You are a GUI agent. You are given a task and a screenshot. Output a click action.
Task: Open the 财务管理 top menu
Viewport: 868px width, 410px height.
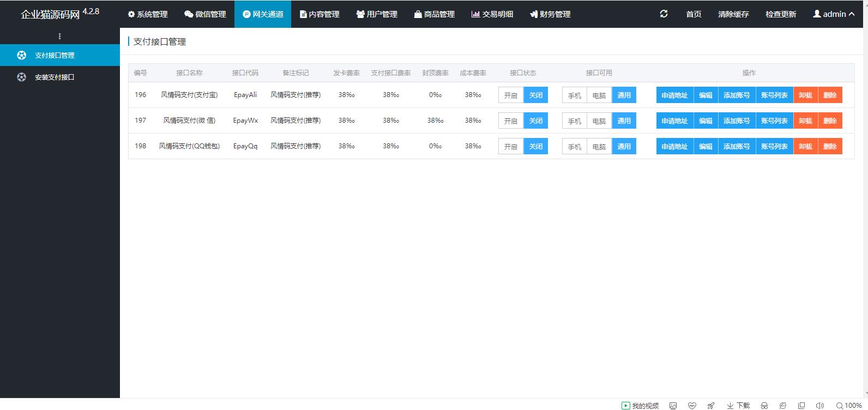[x=550, y=14]
